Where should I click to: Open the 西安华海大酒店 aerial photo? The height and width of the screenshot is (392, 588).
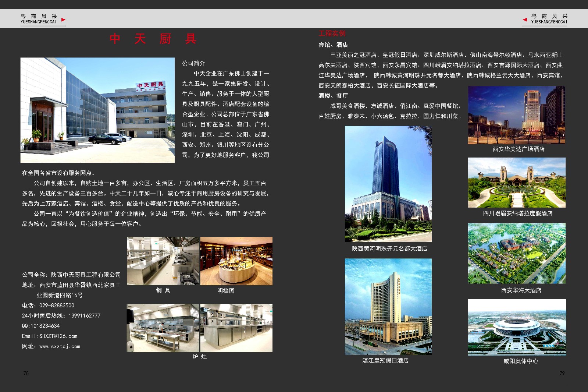(x=517, y=253)
